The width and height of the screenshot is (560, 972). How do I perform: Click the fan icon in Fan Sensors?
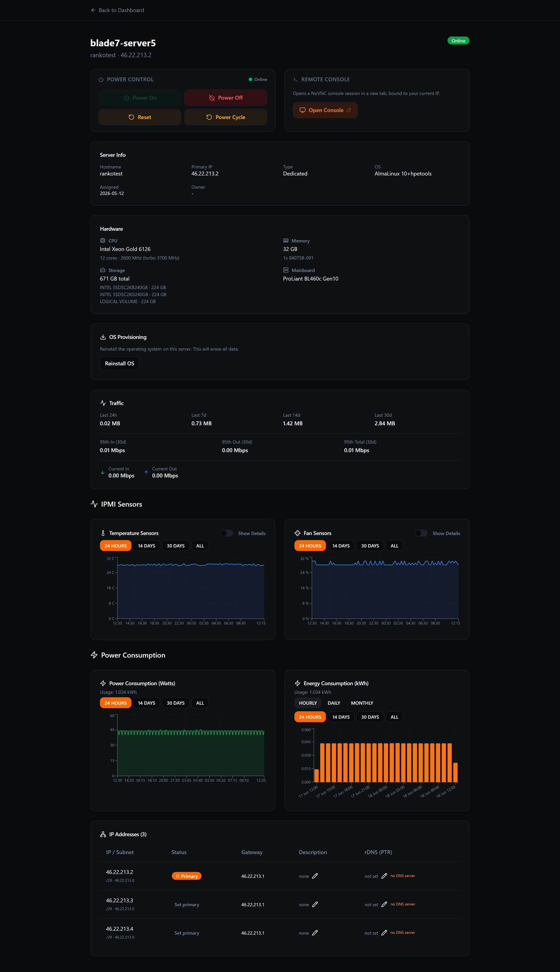point(297,533)
